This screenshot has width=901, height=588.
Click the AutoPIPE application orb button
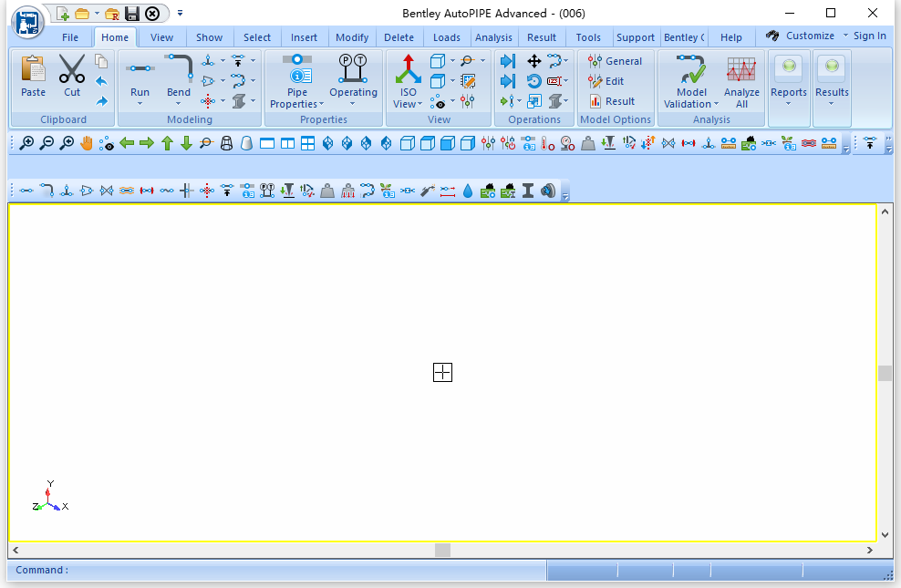click(x=27, y=22)
